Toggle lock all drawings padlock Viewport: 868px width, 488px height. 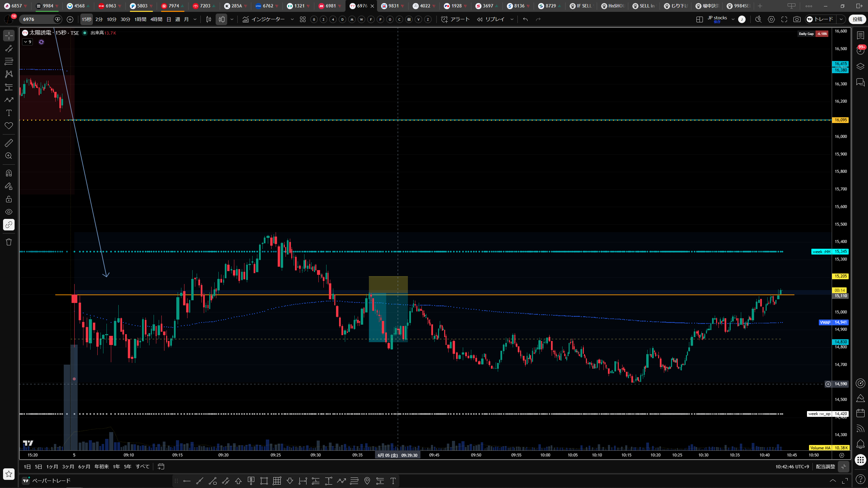(9, 199)
